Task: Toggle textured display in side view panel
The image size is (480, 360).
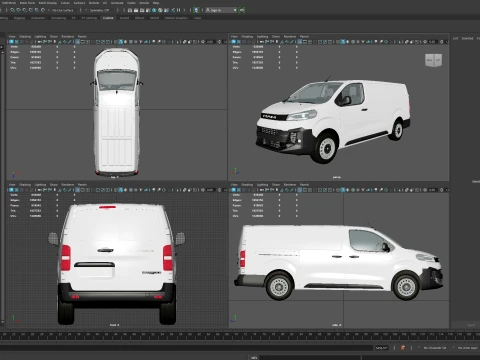Action: pyautogui.click(x=358, y=190)
